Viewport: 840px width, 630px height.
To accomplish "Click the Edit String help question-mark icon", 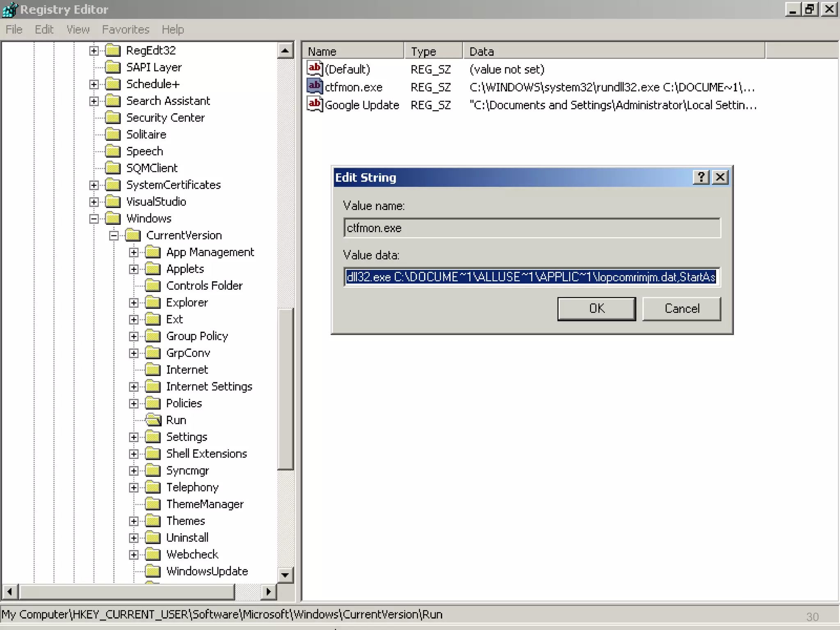I will pyautogui.click(x=701, y=177).
